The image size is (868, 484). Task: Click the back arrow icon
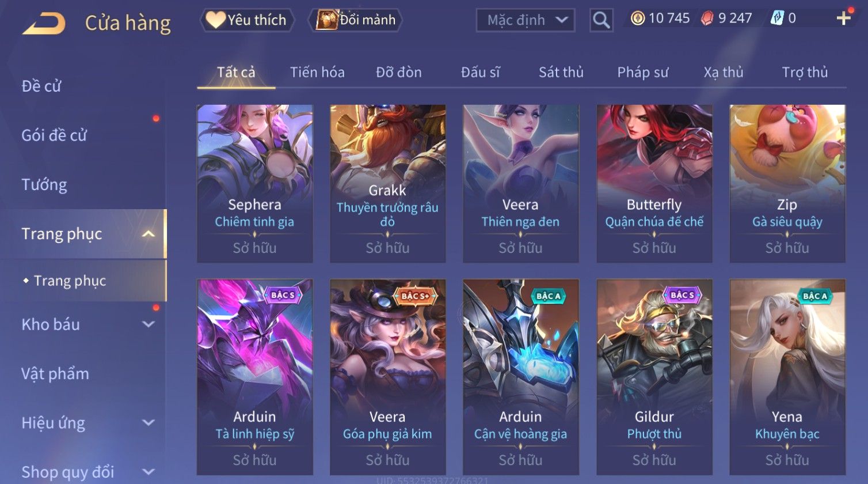click(x=44, y=24)
